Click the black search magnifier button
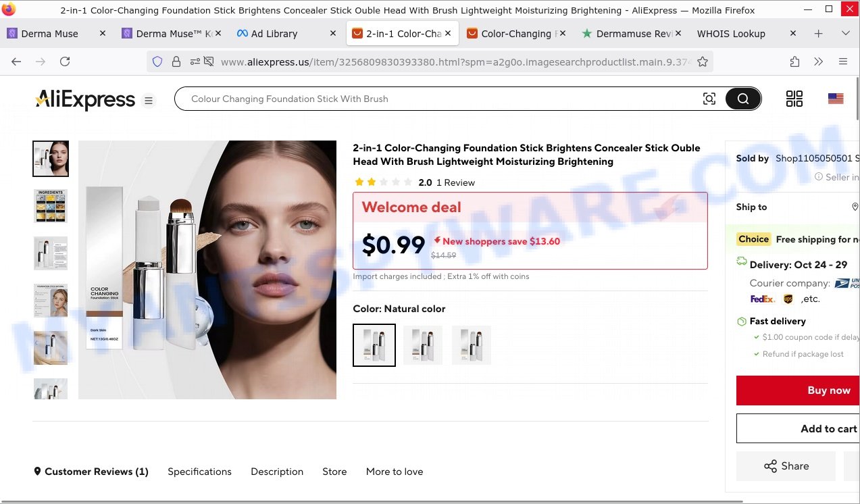Image resolution: width=860 pixels, height=504 pixels. (742, 99)
